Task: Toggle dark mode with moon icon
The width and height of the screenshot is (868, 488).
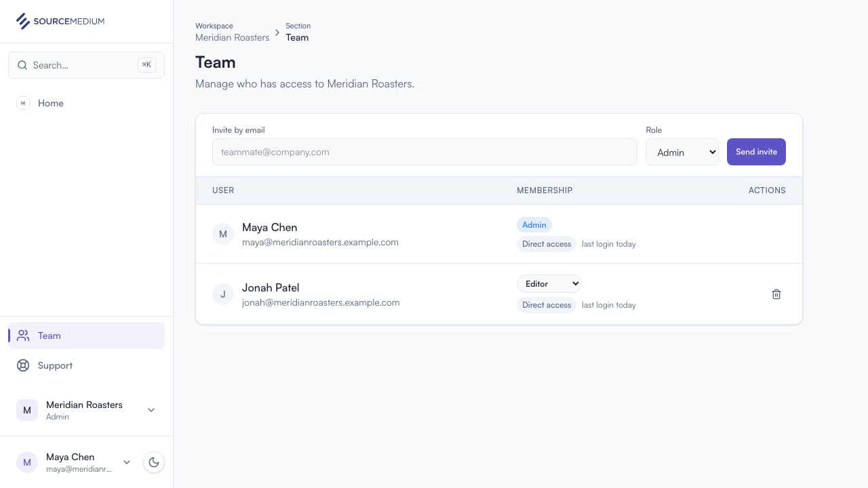Action: pyautogui.click(x=154, y=462)
